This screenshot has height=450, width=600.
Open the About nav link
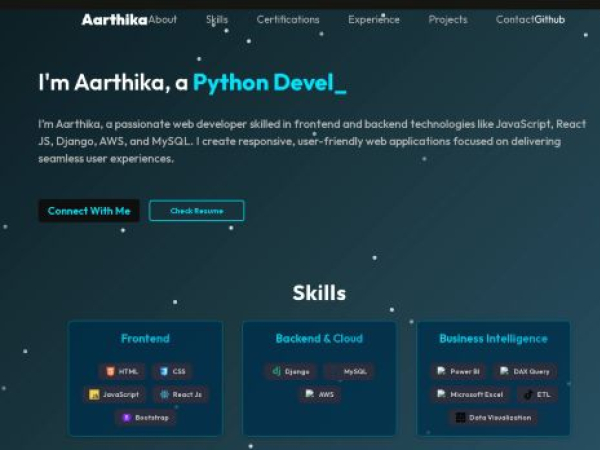163,20
